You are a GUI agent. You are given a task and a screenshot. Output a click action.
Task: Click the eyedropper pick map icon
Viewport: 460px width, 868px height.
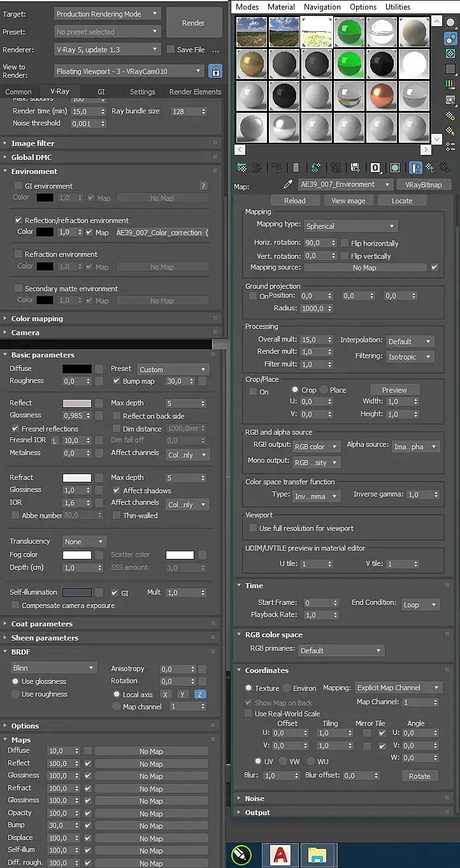tap(287, 184)
